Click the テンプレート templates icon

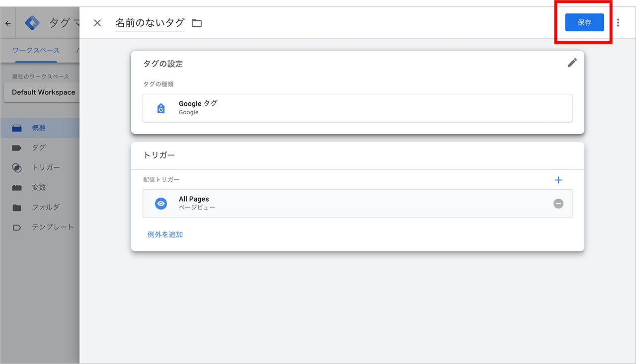tap(16, 227)
